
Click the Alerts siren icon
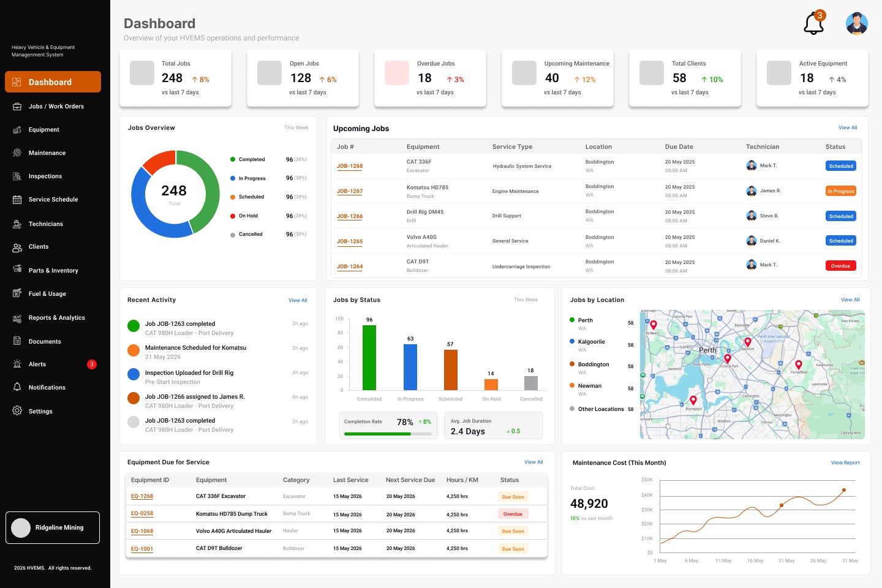tap(17, 364)
